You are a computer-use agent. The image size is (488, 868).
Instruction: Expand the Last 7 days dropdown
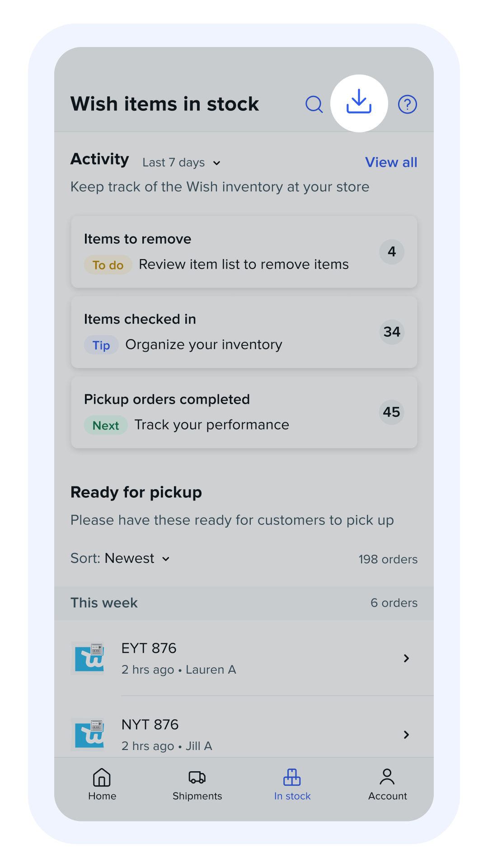pos(181,163)
